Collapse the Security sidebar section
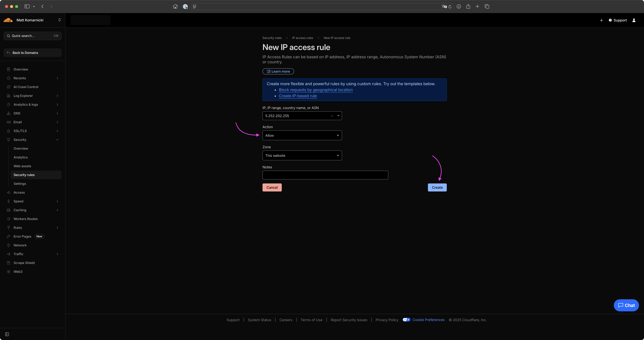Image resolution: width=644 pixels, height=340 pixels. click(x=57, y=140)
